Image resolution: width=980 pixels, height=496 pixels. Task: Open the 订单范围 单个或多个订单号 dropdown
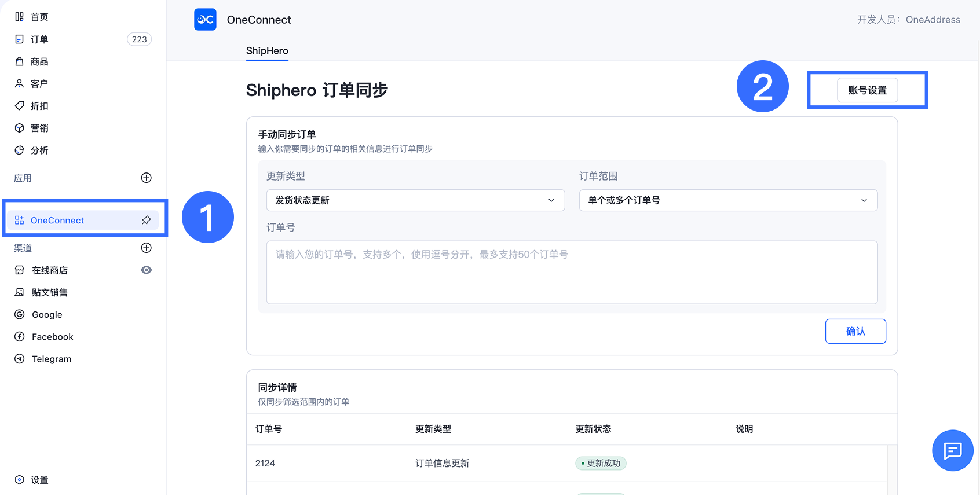coord(728,200)
